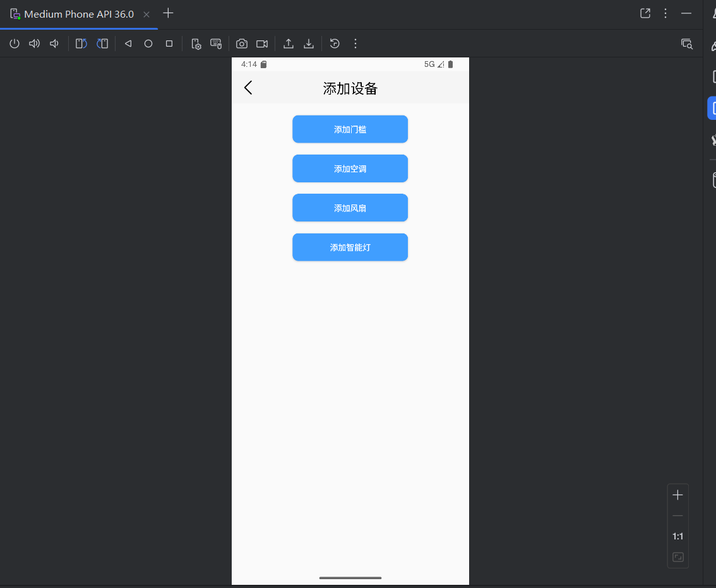This screenshot has width=716, height=588.
Task: Open the window options vertical dots menu
Action: (x=665, y=13)
